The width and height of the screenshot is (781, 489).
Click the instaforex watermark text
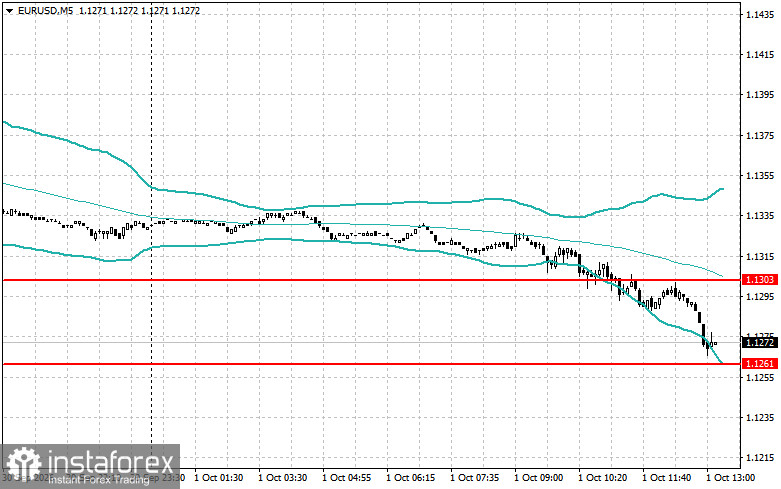110,463
